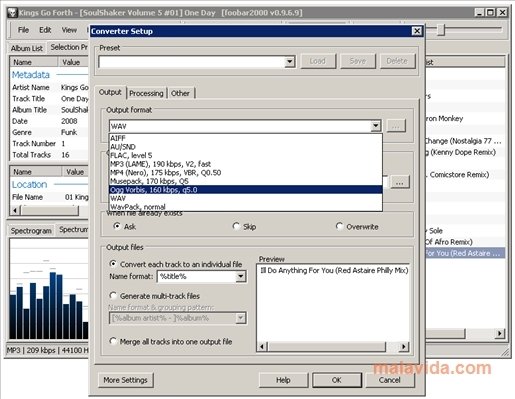
Task: Click the Save preset button
Action: 358,61
